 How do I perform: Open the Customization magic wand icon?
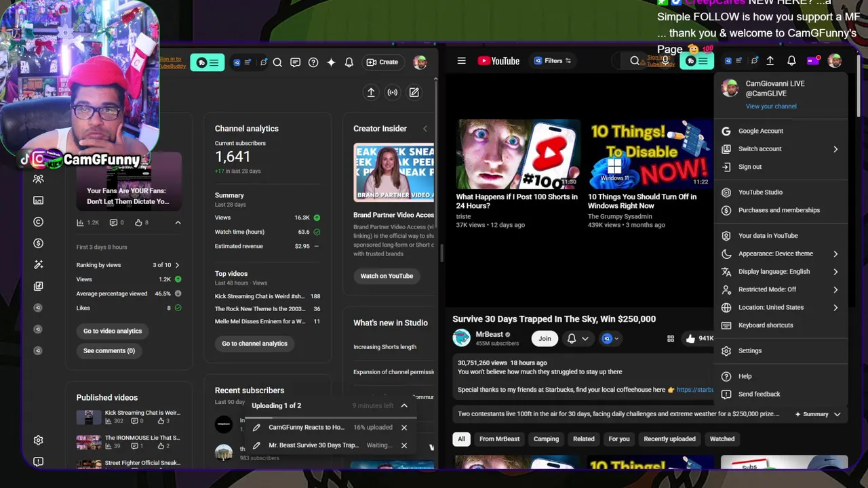pyautogui.click(x=39, y=264)
